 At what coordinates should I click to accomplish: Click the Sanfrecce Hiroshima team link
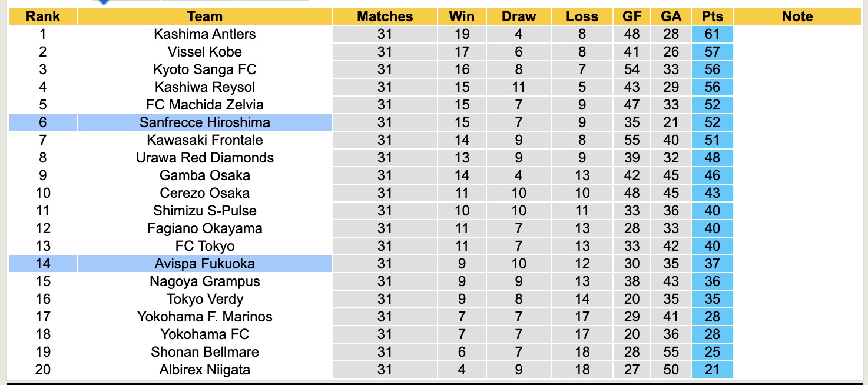coord(204,122)
